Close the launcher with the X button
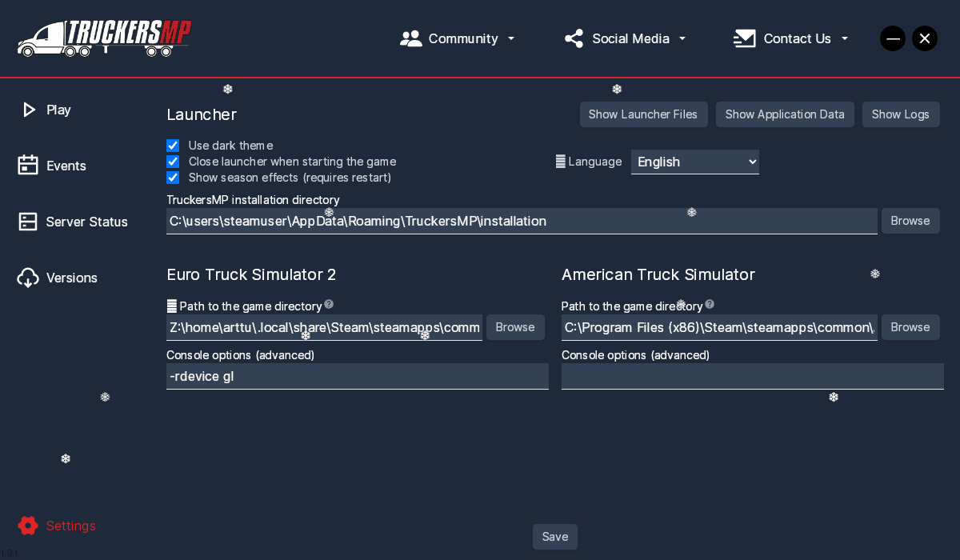 [x=925, y=38]
